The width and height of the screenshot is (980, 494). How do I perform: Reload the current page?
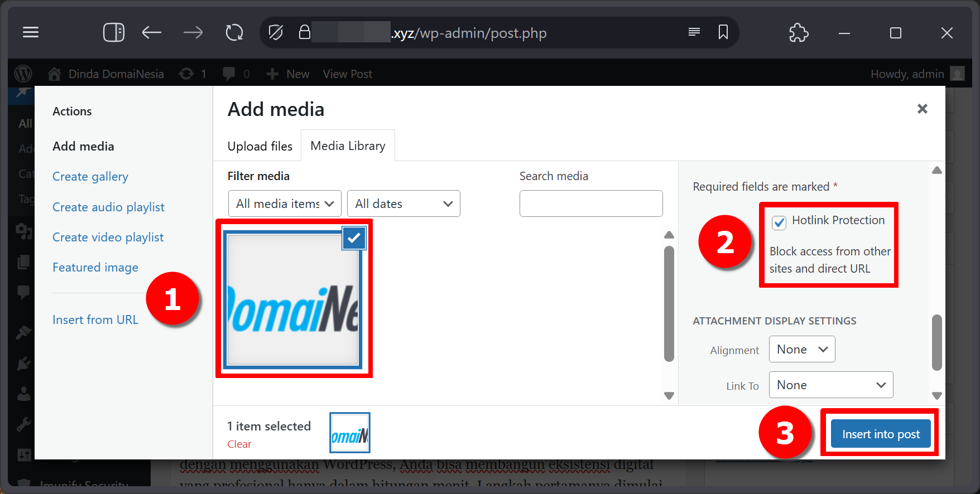(234, 32)
